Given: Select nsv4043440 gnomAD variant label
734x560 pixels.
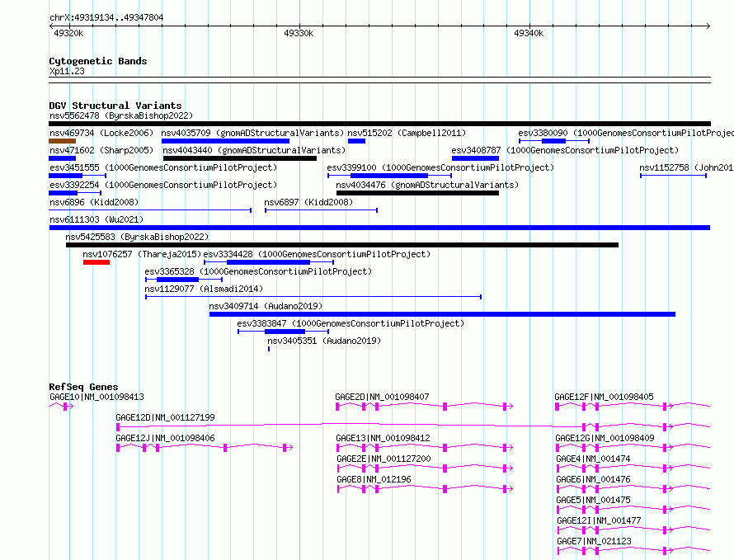Looking at the screenshot, I should pyautogui.click(x=254, y=150).
